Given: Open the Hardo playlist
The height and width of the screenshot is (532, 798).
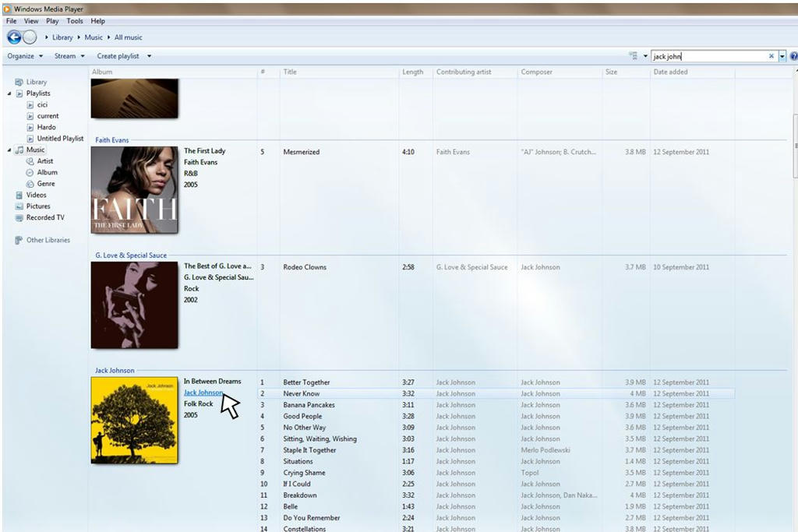Looking at the screenshot, I should click(x=46, y=127).
